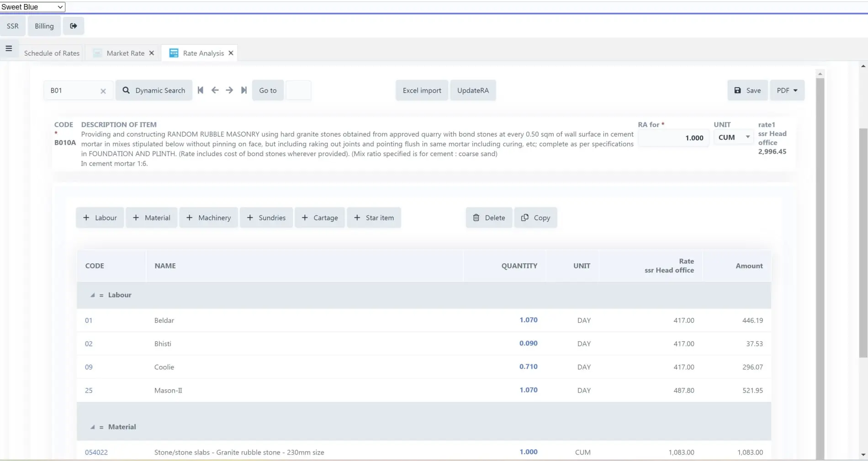Close the Market Rate tab
Viewport: 868px width, 461px height.
tap(152, 53)
